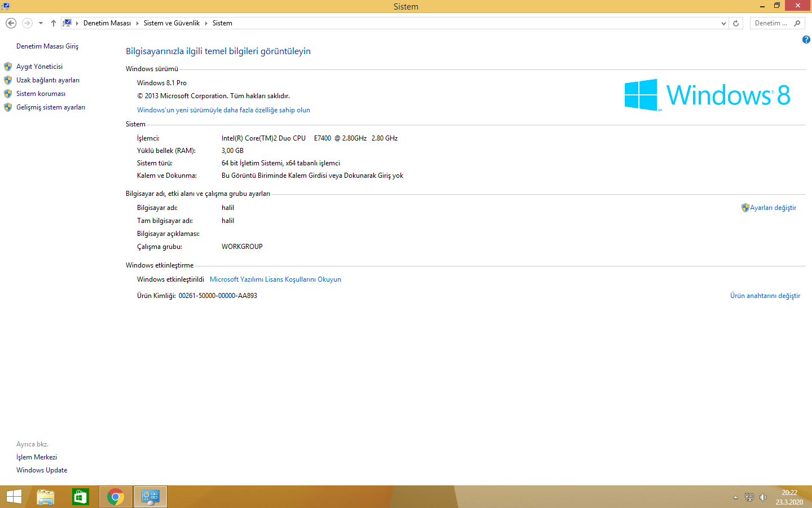The height and width of the screenshot is (508, 812).
Task: Open the blue Help question mark
Action: coord(806,40)
